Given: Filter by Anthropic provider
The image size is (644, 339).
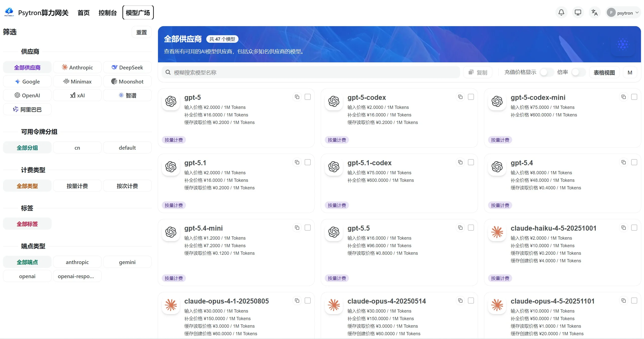Looking at the screenshot, I should pos(77,67).
